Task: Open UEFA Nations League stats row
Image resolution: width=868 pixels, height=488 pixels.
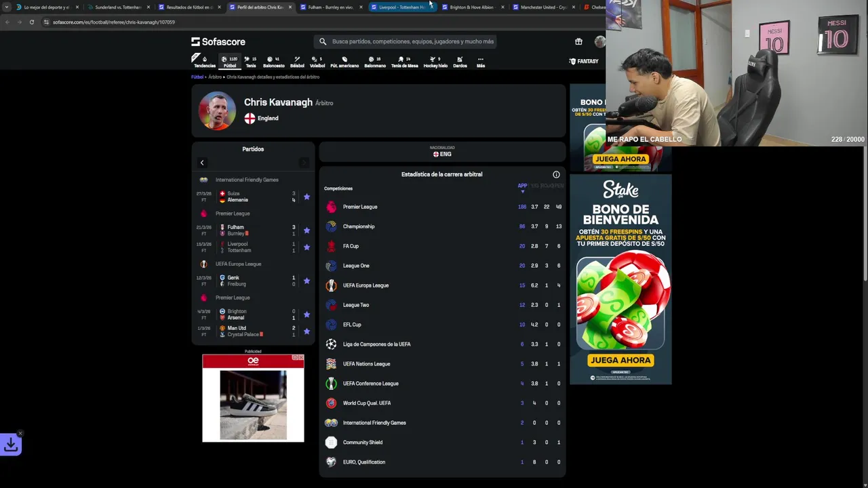Action: [442, 364]
